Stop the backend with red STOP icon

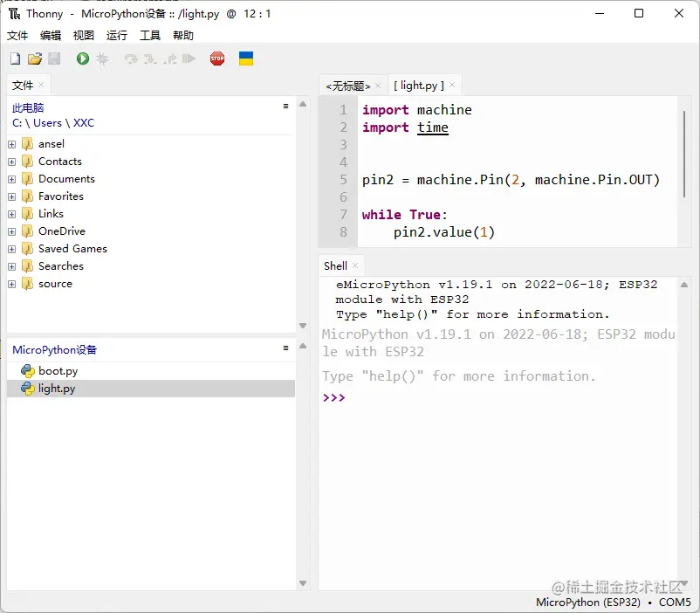[x=217, y=59]
